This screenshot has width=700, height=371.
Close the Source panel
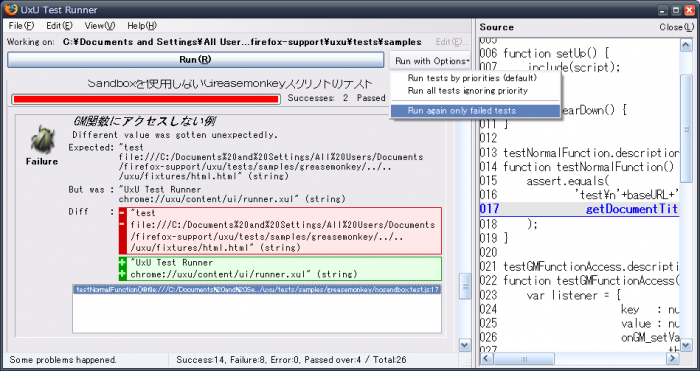point(676,27)
